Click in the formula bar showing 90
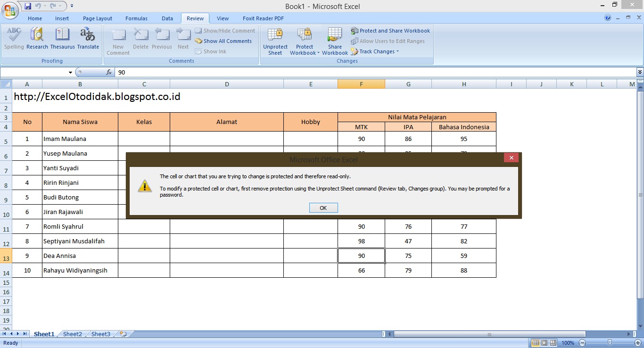Viewport: 644px width, 348px height. pos(375,72)
